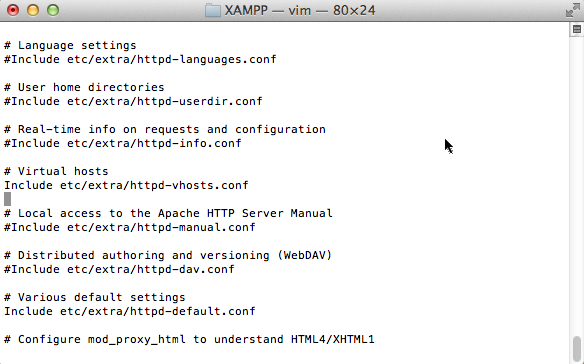Click the XAMPP folder icon in title bar
The image size is (584, 364).
[213, 10]
